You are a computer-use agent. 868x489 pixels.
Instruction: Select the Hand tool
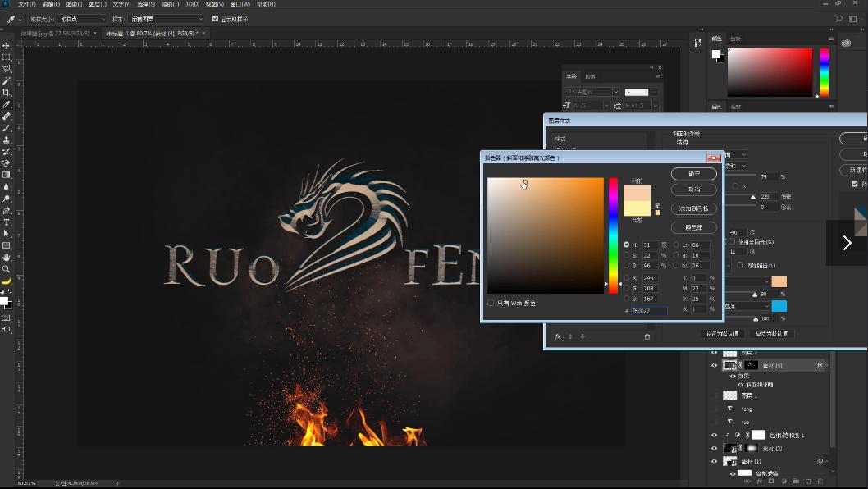click(7, 258)
